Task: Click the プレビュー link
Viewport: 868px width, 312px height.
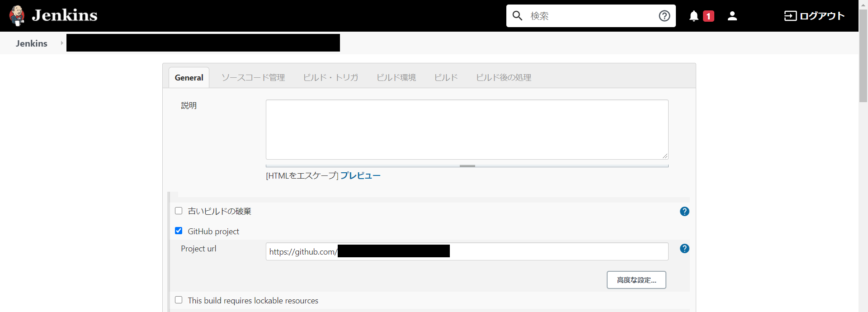Action: pos(360,175)
